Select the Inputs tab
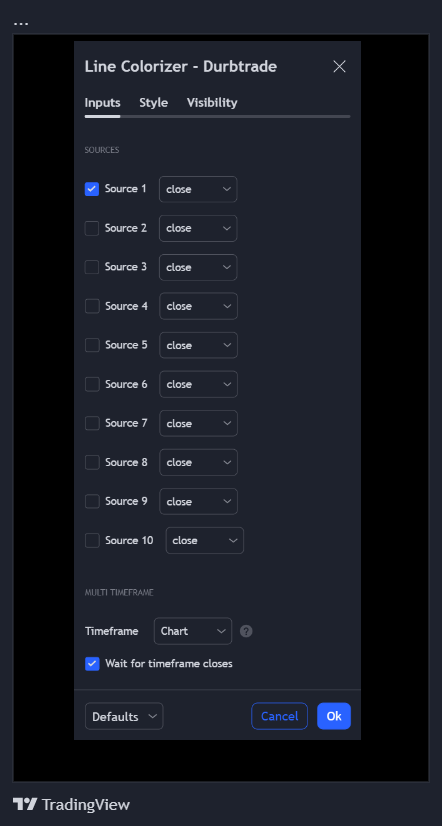Screen dimensions: 442x826 pyautogui.click(x=102, y=103)
